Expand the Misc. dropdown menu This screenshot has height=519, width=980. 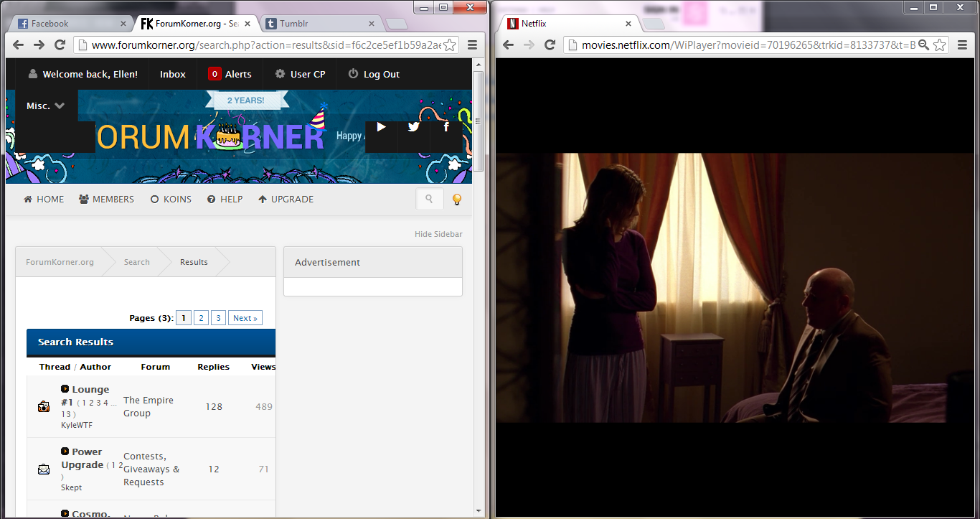click(x=45, y=106)
